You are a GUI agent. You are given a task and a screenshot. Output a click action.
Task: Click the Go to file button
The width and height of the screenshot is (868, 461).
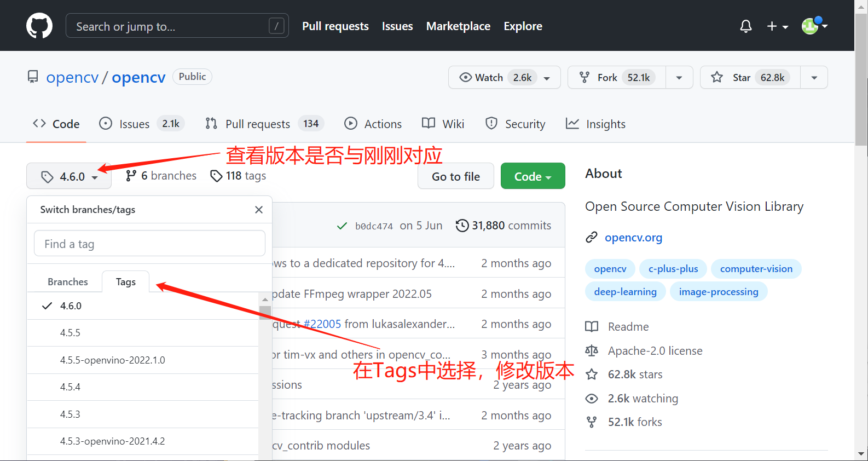(x=456, y=176)
